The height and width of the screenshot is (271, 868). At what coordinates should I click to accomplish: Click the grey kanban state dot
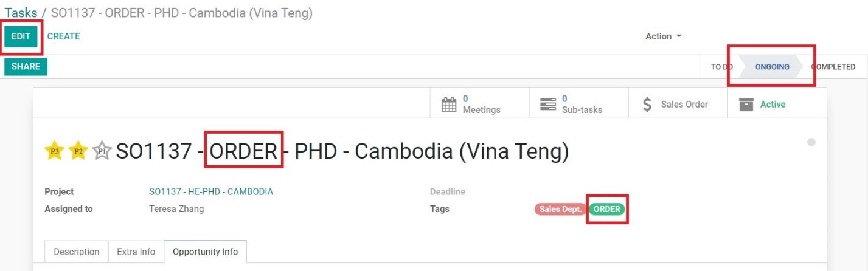811,142
